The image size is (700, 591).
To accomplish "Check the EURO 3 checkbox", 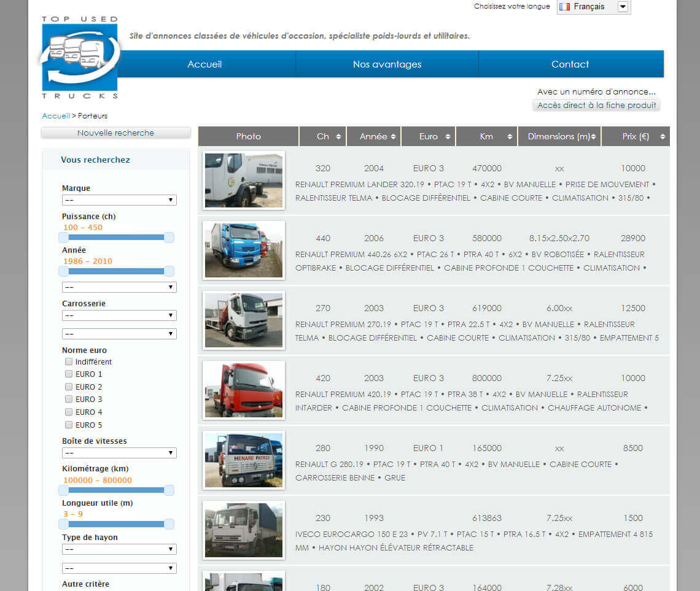I will click(x=68, y=399).
